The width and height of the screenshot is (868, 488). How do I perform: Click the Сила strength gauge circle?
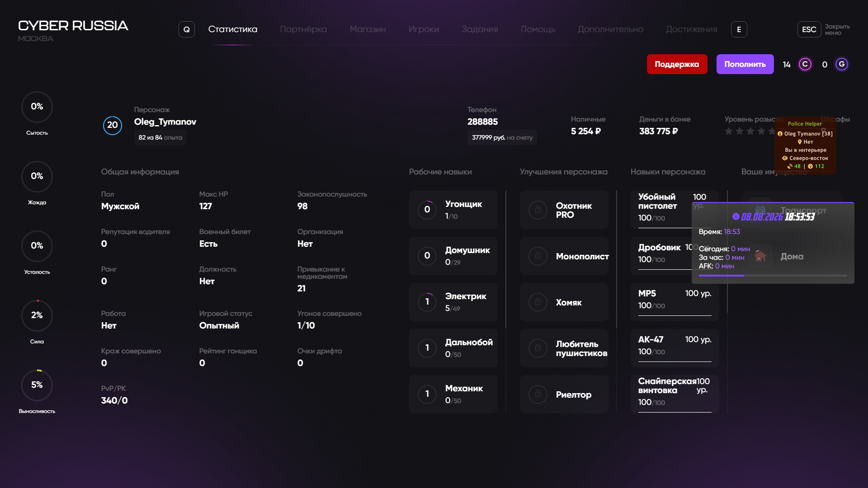tap(37, 315)
